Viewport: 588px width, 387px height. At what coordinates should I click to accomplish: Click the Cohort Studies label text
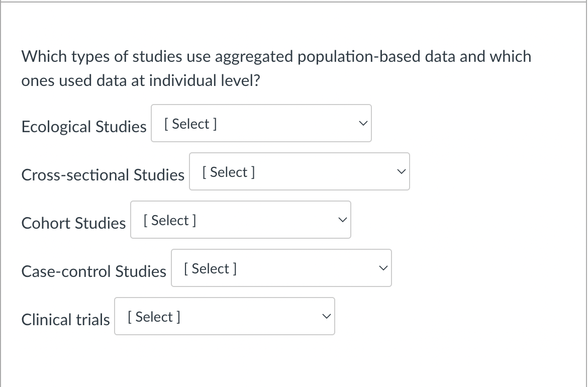(73, 223)
